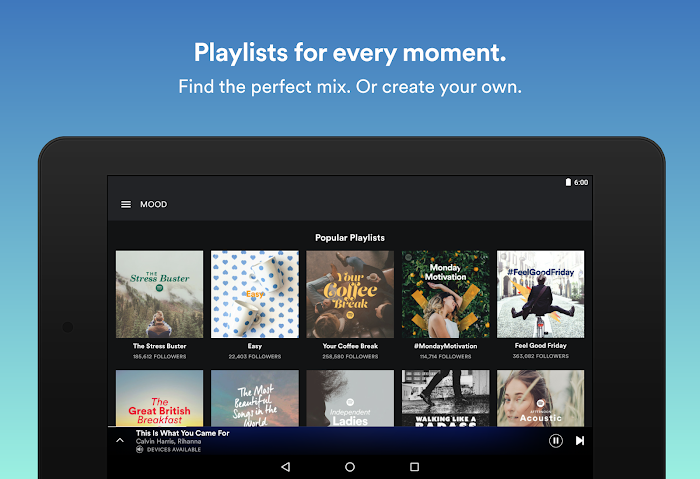Screen dimensions: 700x479
Task: Select Your Coffee Break playlist cover
Action: [350, 293]
